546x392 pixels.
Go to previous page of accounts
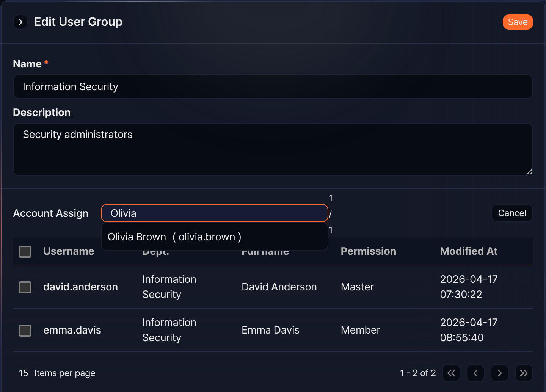point(475,373)
